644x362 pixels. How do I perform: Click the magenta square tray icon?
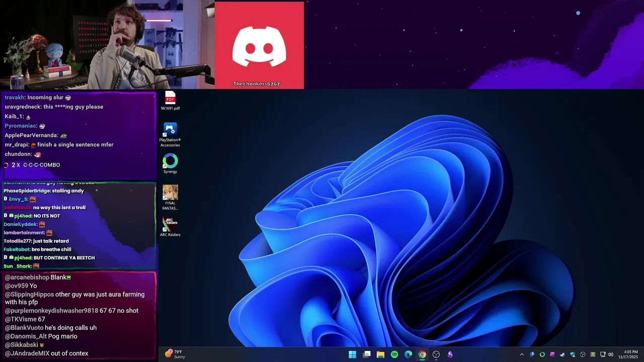click(552, 354)
